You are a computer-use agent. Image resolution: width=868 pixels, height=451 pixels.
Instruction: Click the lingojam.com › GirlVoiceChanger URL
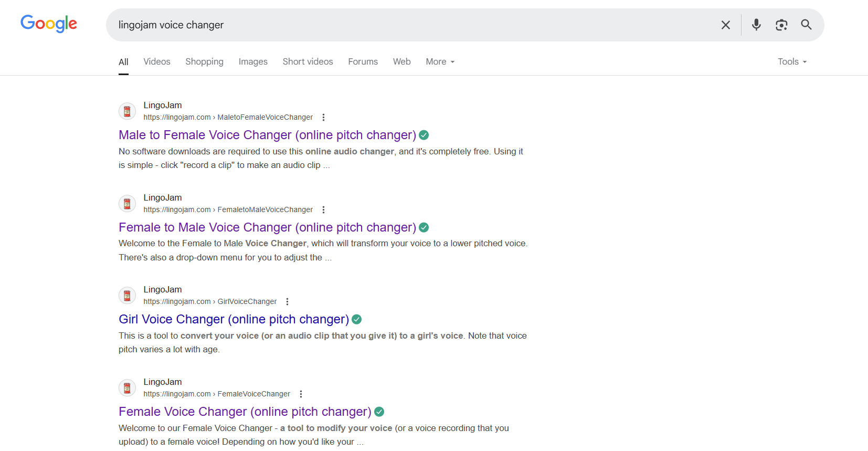coord(210,302)
